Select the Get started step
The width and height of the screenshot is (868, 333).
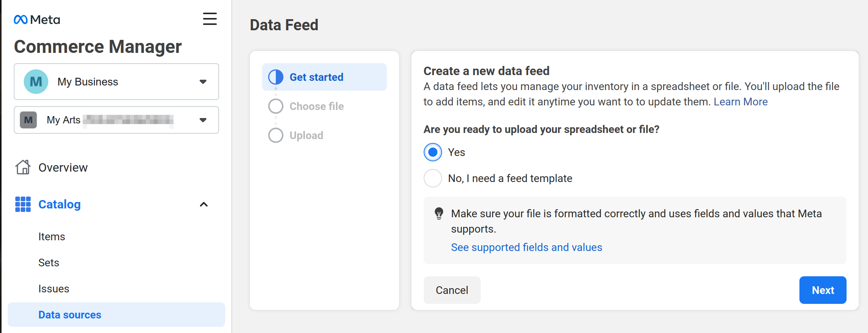[x=324, y=77]
